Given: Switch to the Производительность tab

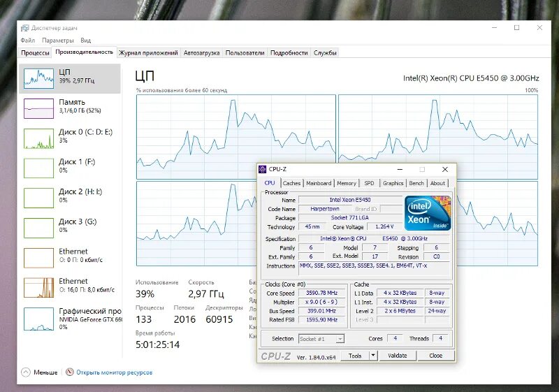Looking at the screenshot, I should pos(84,52).
